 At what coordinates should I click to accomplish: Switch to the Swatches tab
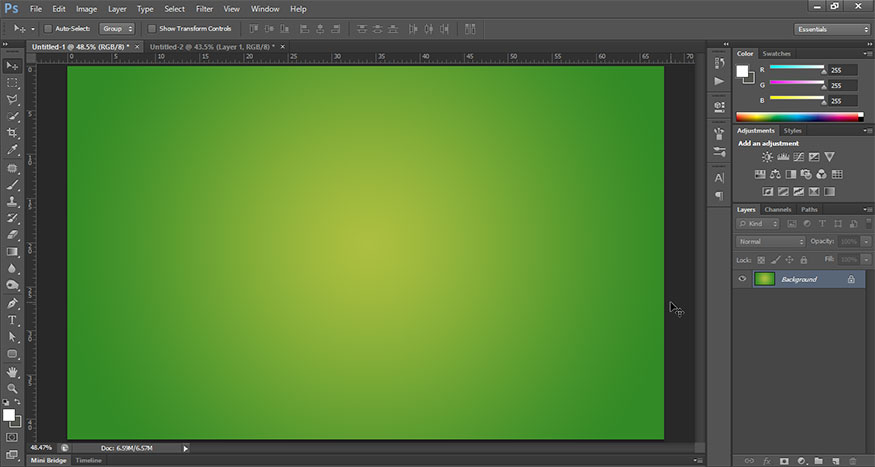point(776,54)
